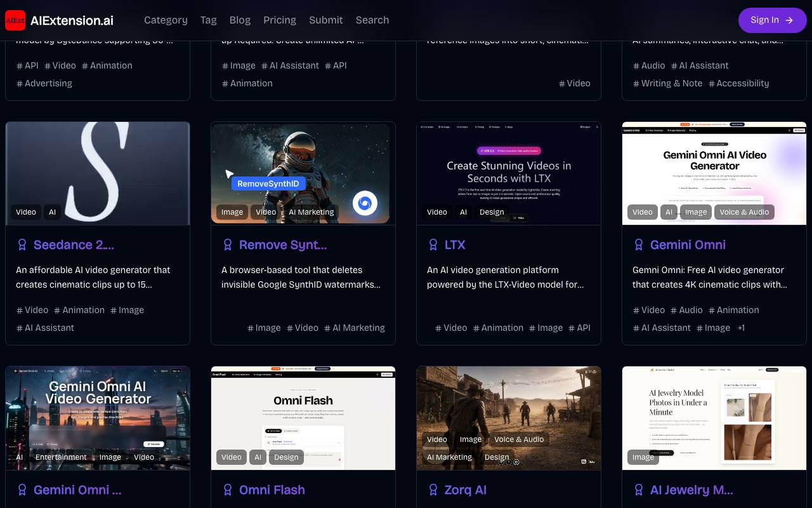812x508 pixels.
Task: Click the Voice & Audio badge on Gemini Omni thumbnail
Action: [x=744, y=212]
